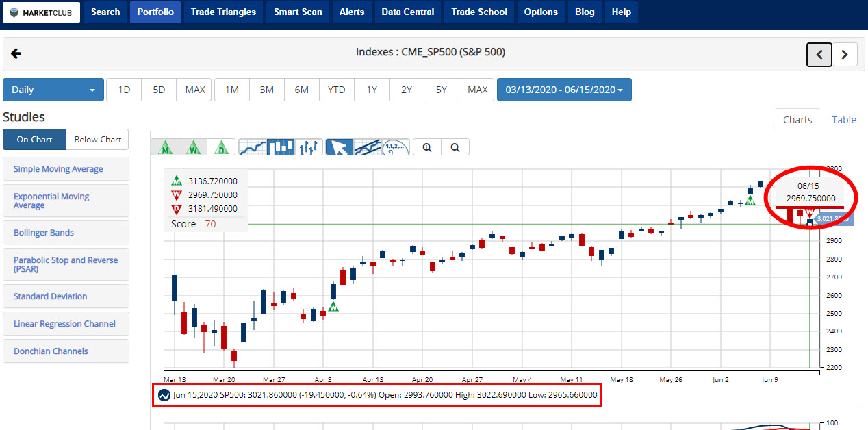
Task: Go to the Blog page
Action: [x=585, y=12]
